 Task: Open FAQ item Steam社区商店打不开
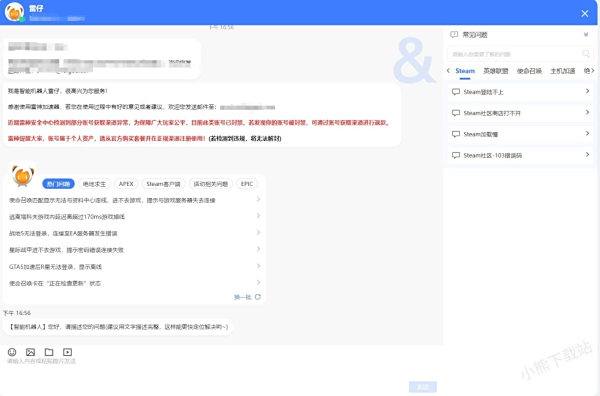(520, 113)
